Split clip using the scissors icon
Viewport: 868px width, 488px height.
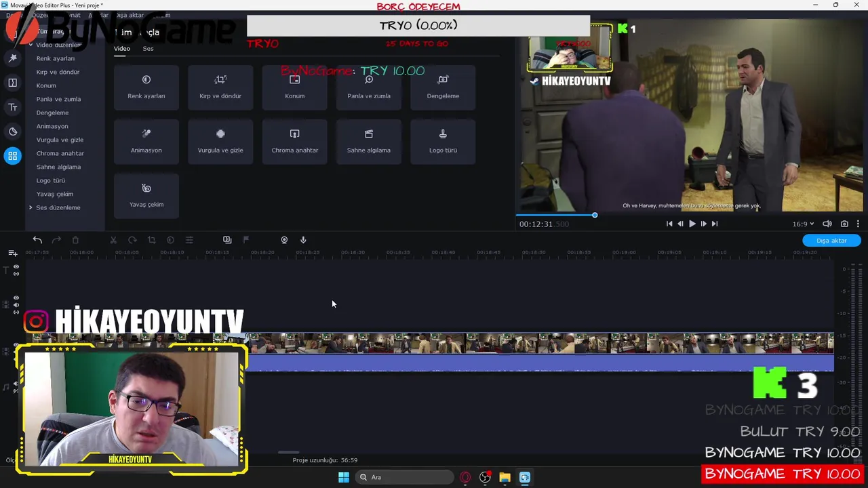click(113, 240)
